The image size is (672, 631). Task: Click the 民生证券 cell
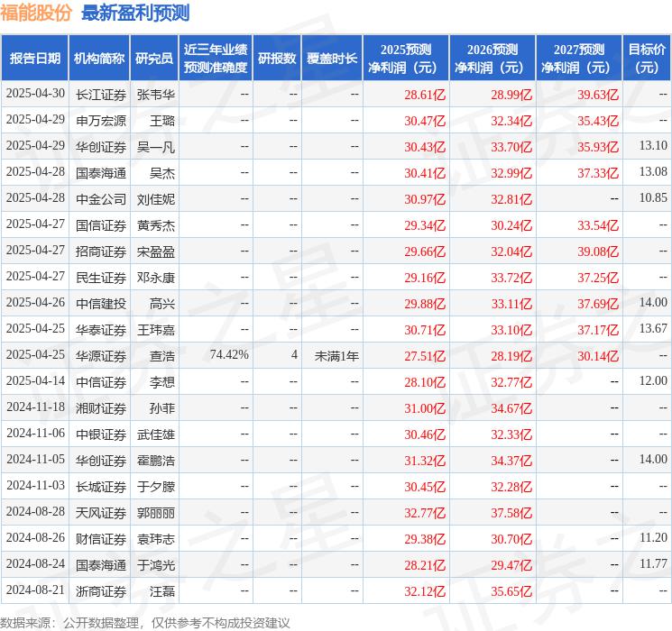[101, 278]
